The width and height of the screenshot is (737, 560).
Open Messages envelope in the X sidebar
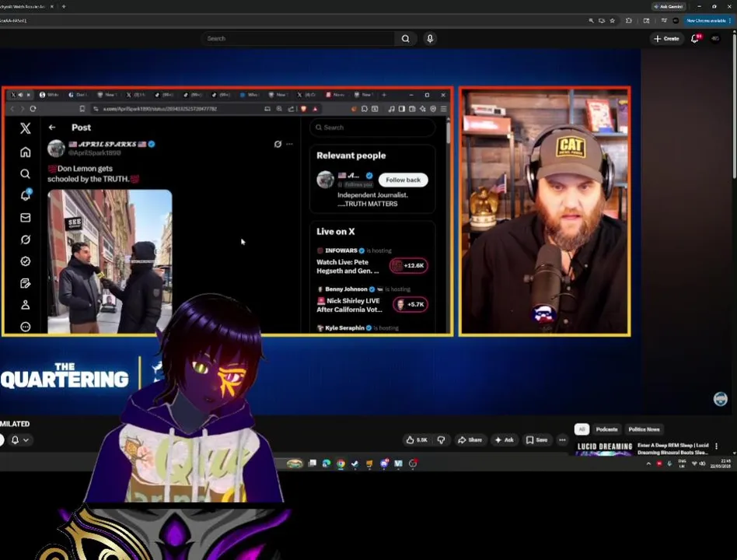point(26,218)
